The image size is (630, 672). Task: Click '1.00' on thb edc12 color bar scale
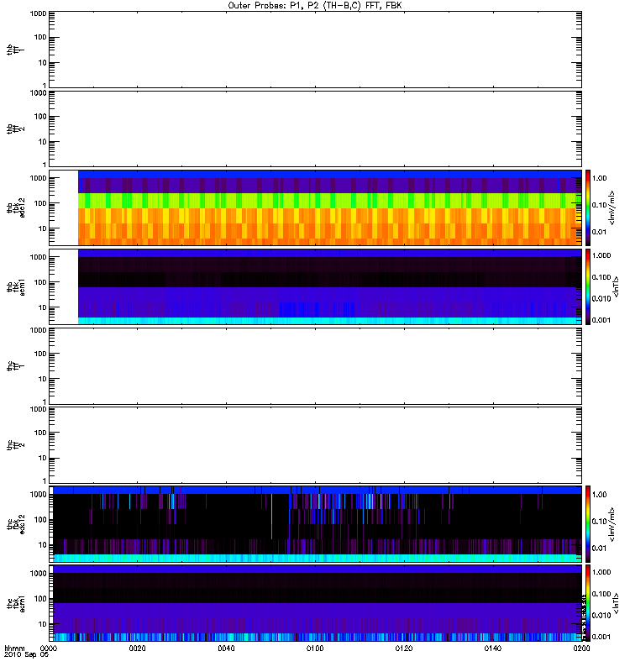click(600, 178)
